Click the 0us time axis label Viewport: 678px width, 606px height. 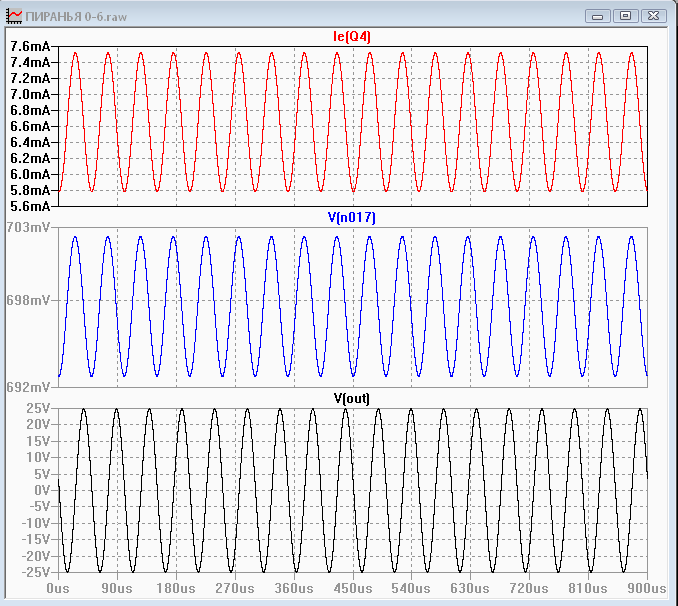pyautogui.click(x=58, y=589)
